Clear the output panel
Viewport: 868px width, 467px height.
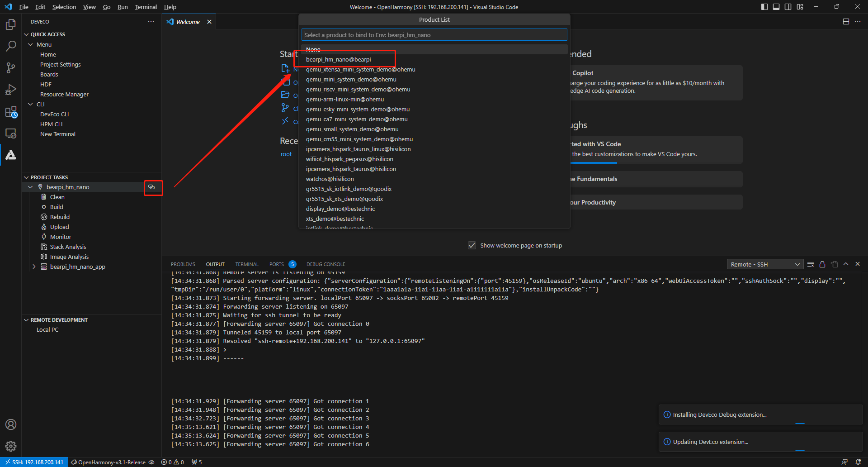(x=811, y=264)
